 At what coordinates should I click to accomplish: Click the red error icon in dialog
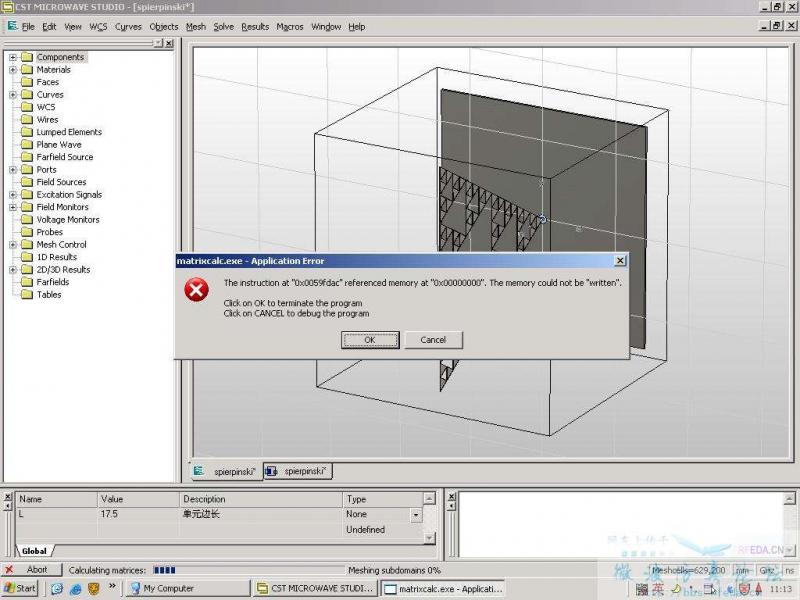click(196, 290)
